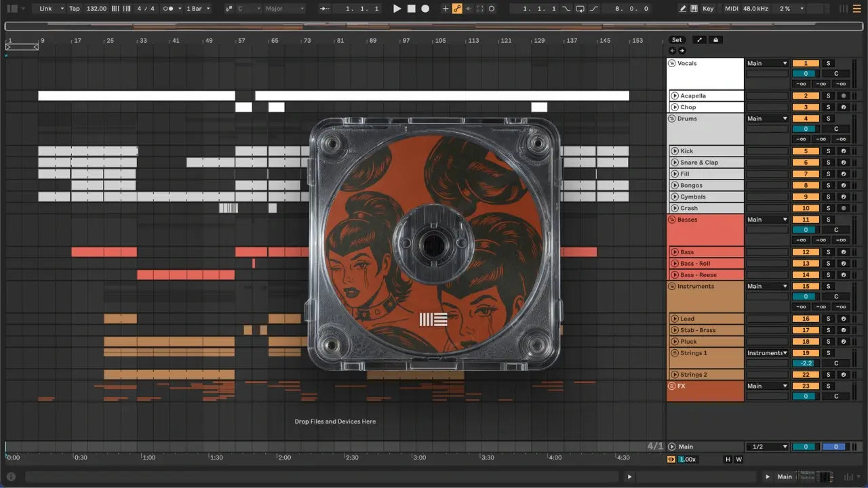The height and width of the screenshot is (488, 868).
Task: Click the Main track blue cue volume
Action: [835, 447]
